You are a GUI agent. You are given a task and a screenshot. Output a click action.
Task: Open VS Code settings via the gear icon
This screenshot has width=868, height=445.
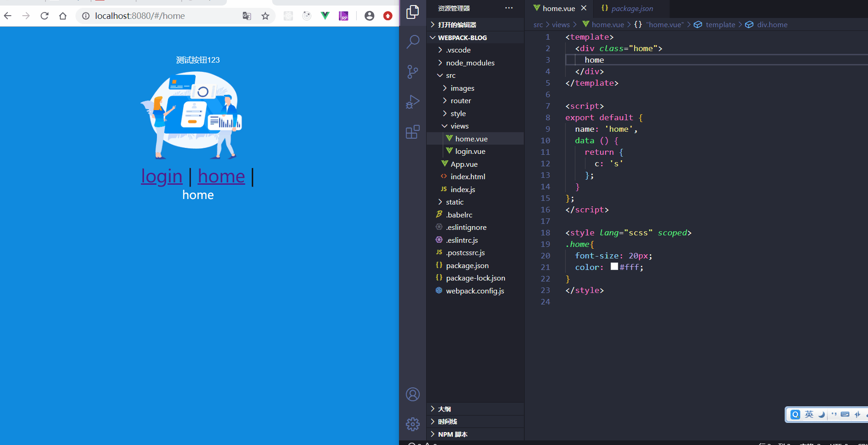[x=413, y=424]
